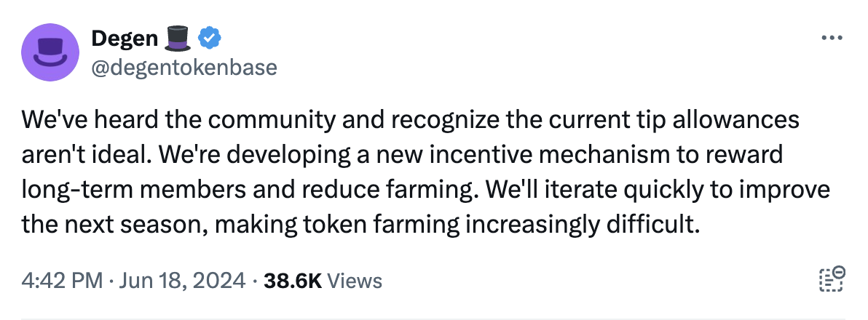
Task: Click the 38.6K view count number
Action: [295, 280]
